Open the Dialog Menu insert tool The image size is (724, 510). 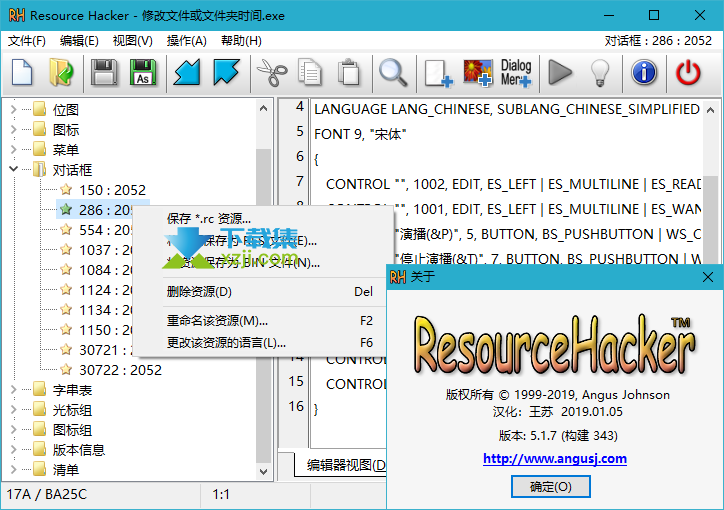[x=516, y=72]
